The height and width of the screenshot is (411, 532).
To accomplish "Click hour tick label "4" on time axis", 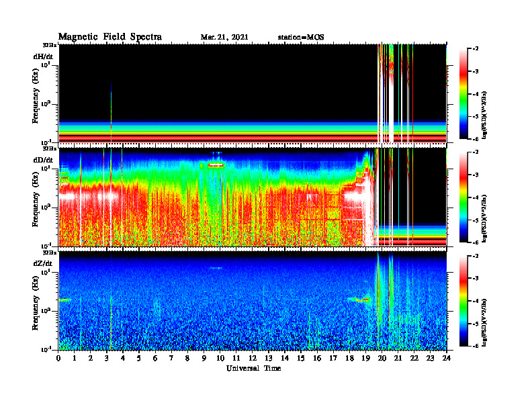I will pos(123,358).
